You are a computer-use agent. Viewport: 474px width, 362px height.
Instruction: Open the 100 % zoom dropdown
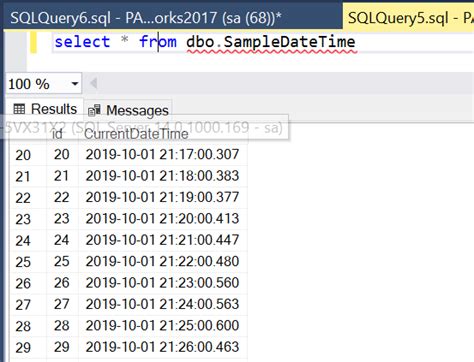click(75, 84)
